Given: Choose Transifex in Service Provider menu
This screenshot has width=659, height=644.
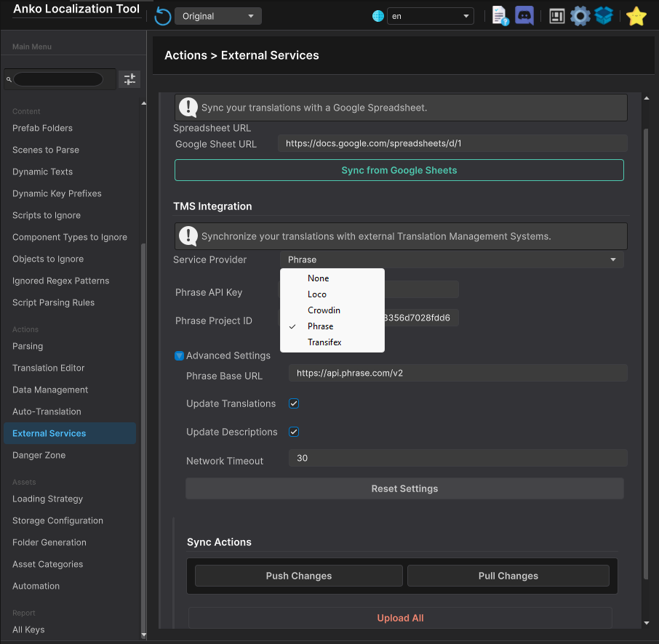Looking at the screenshot, I should tap(324, 342).
